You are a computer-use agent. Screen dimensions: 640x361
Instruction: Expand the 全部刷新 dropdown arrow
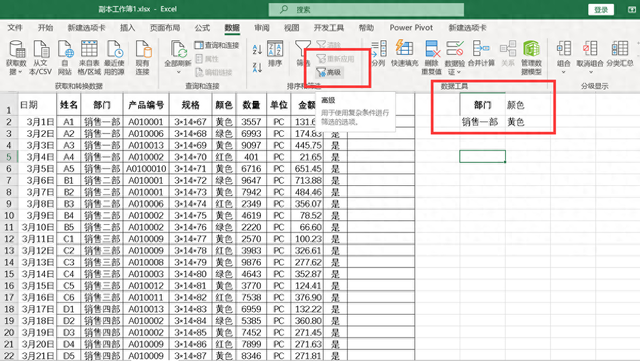(178, 72)
